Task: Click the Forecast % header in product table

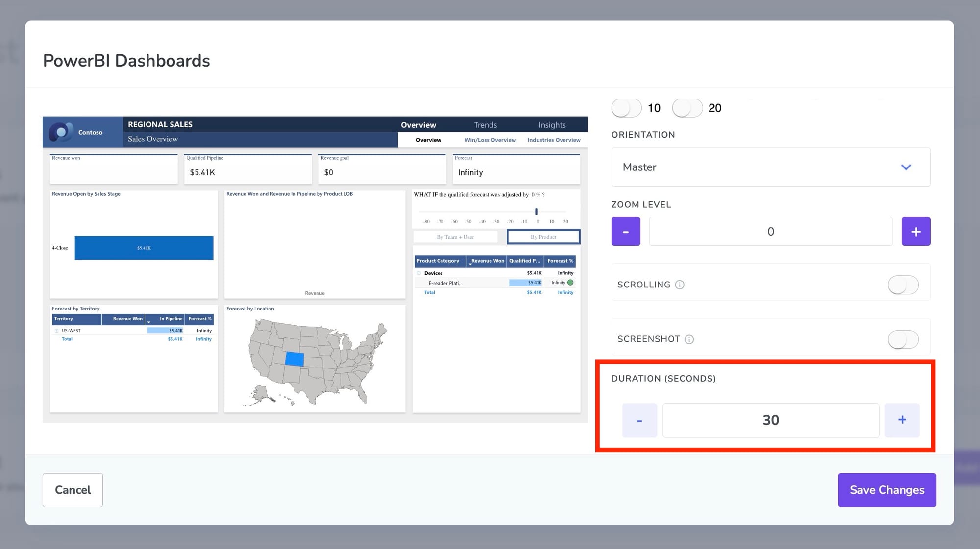Action: click(x=560, y=261)
